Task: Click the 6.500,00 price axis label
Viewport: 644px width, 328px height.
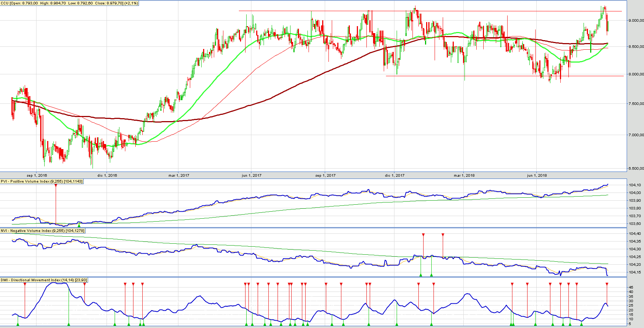Action: (x=636, y=169)
